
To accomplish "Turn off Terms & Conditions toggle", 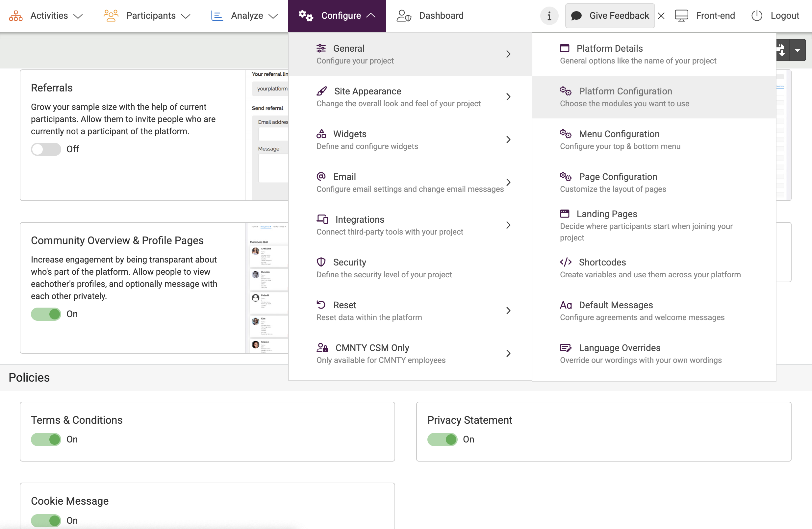I will tap(46, 439).
